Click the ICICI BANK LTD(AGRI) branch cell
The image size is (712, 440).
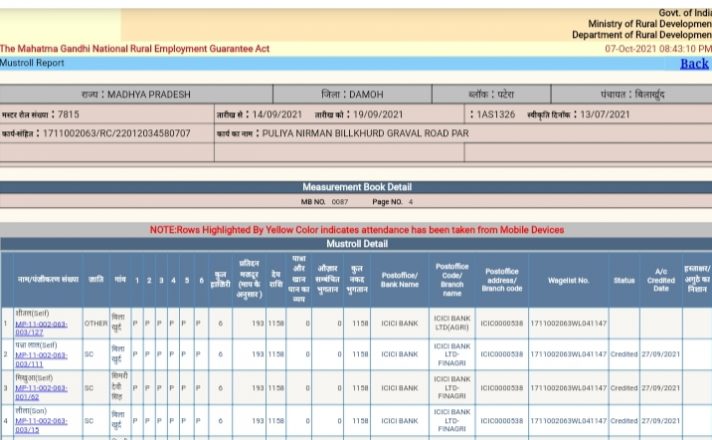pyautogui.click(x=452, y=323)
